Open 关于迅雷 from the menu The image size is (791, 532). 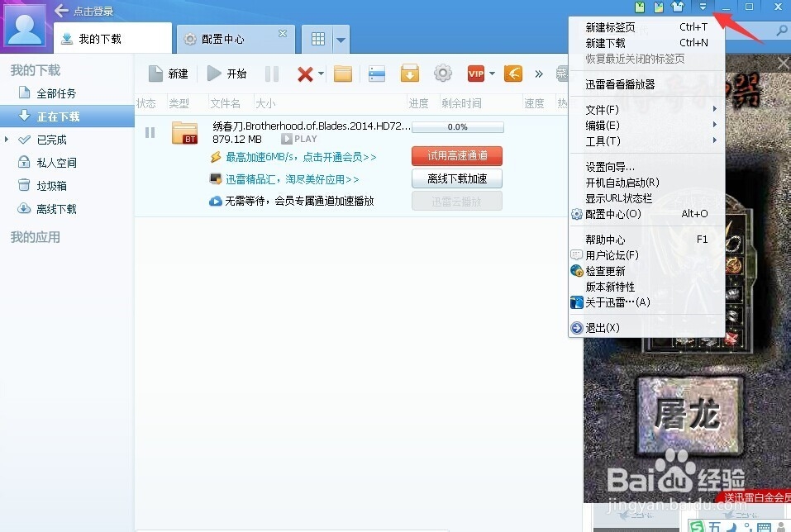tap(646, 302)
